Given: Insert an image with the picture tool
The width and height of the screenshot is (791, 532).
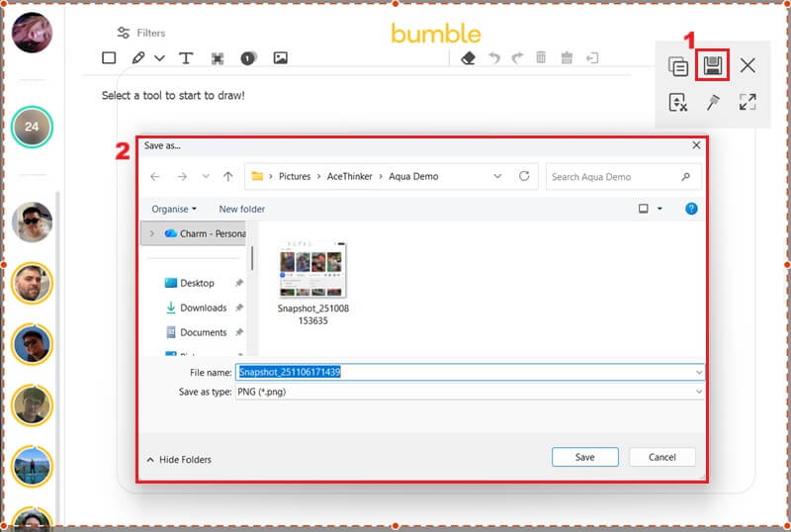Looking at the screenshot, I should pos(281,58).
